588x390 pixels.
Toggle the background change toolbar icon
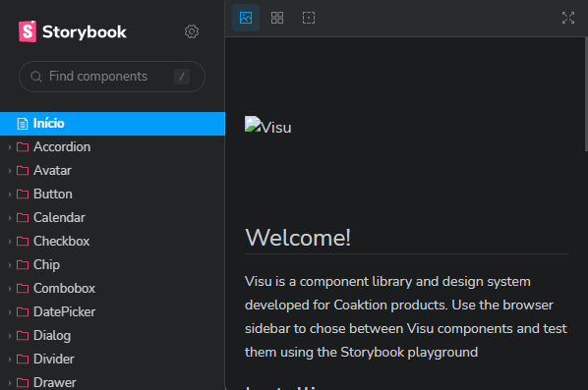pyautogui.click(x=246, y=18)
